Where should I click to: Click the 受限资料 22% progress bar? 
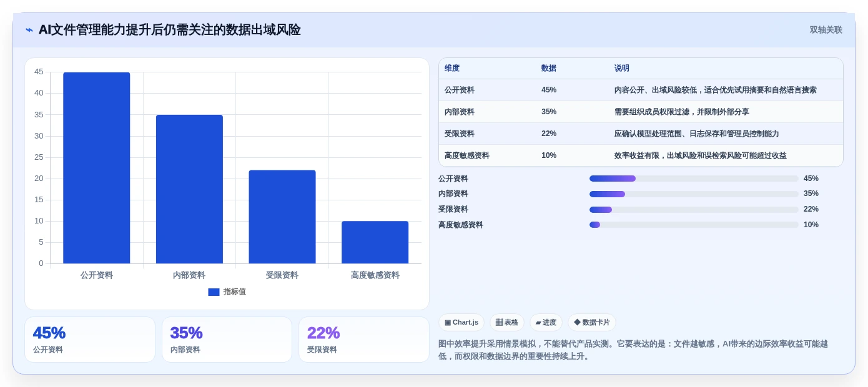(x=694, y=210)
